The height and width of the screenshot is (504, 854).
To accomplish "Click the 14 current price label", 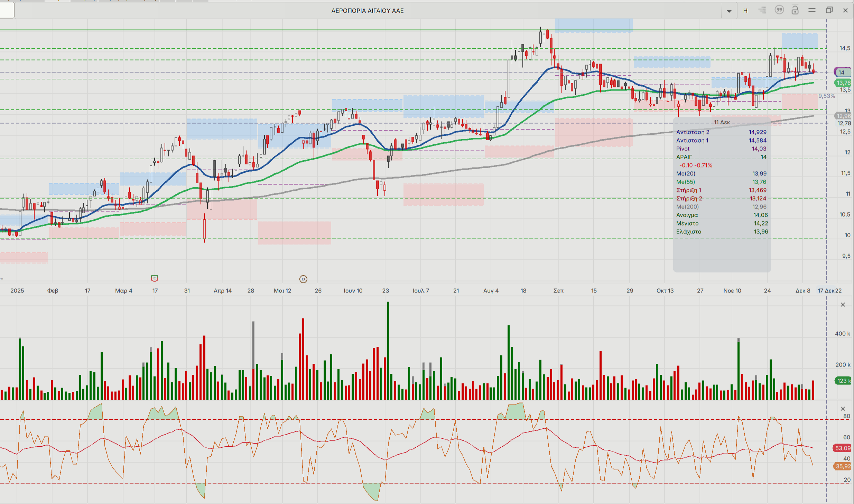I will pos(842,73).
